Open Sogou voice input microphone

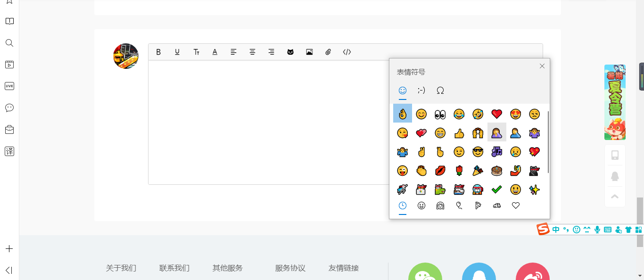coord(597,230)
